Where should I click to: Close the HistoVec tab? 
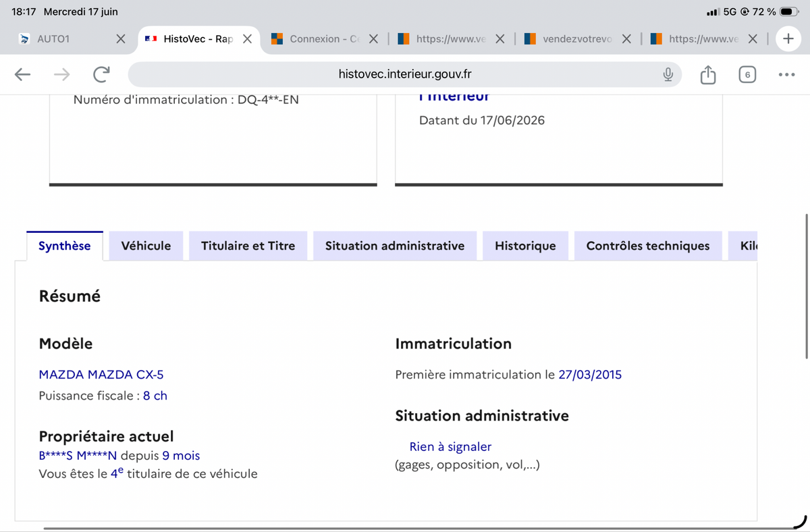(247, 38)
